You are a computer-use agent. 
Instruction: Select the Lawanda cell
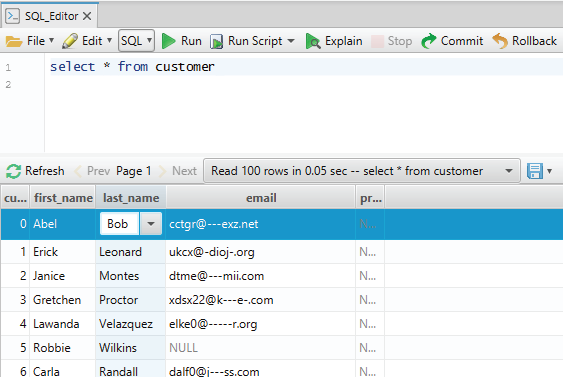[63, 324]
